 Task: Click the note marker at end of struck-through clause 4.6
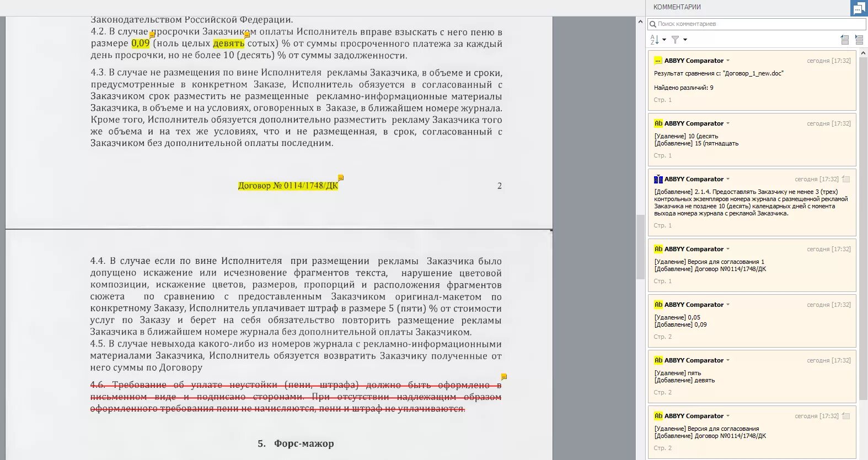tap(504, 377)
